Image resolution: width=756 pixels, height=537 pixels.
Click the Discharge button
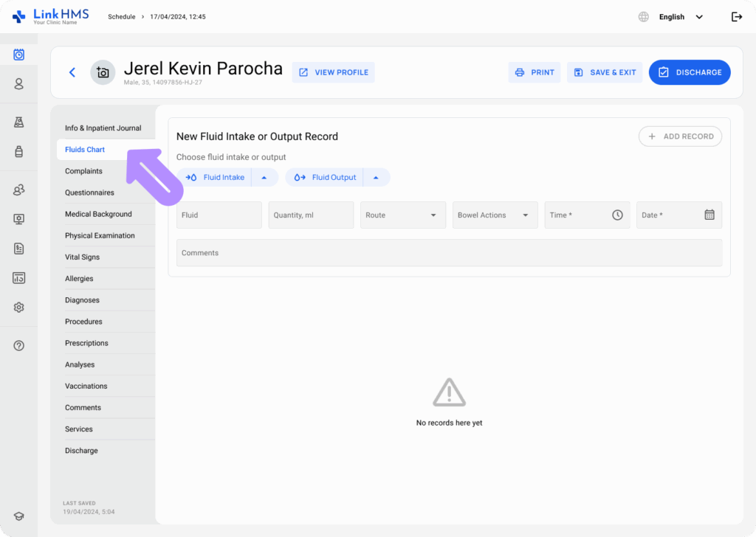coord(690,72)
